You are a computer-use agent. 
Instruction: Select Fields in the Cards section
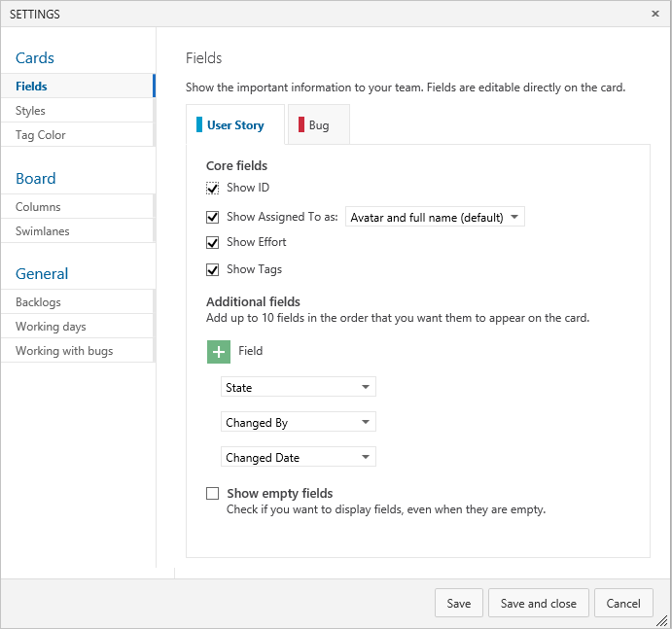pyautogui.click(x=78, y=87)
